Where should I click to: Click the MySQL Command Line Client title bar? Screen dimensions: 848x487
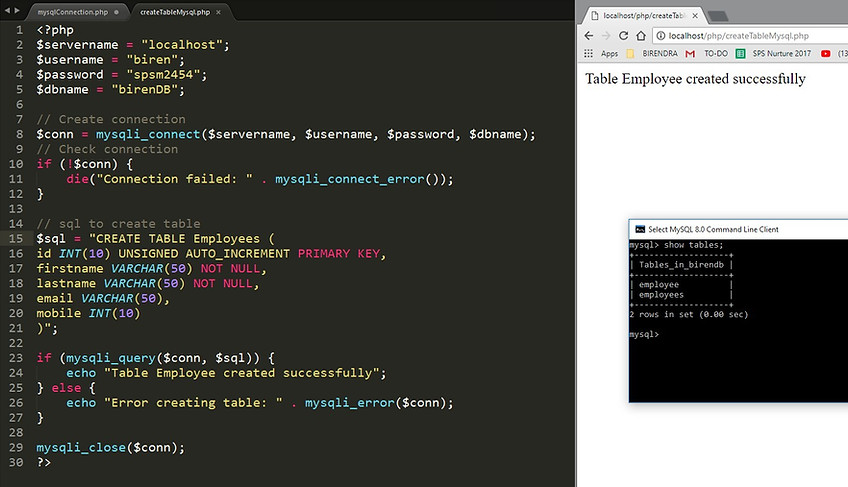pyautogui.click(x=738, y=229)
